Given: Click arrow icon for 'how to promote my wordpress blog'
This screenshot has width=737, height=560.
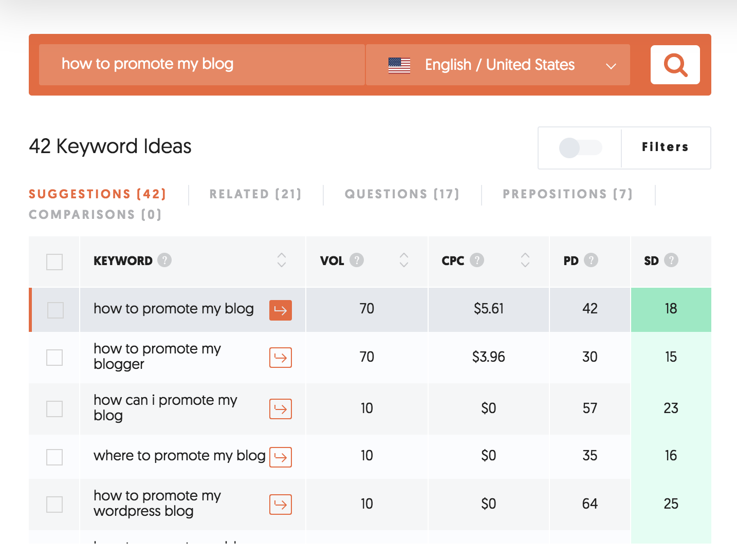Looking at the screenshot, I should [x=281, y=505].
